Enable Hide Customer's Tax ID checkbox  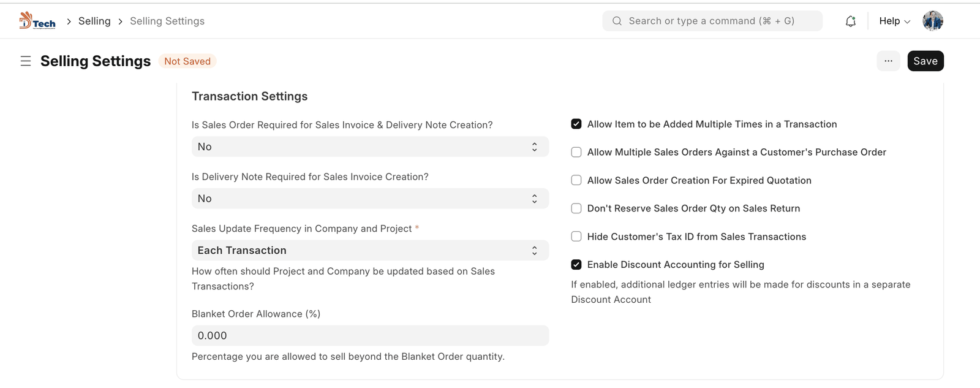tap(576, 237)
